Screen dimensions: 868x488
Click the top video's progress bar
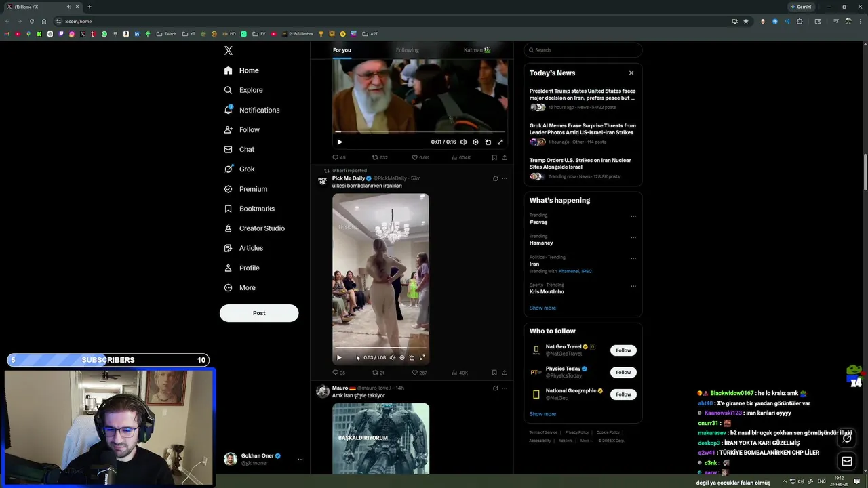point(420,132)
